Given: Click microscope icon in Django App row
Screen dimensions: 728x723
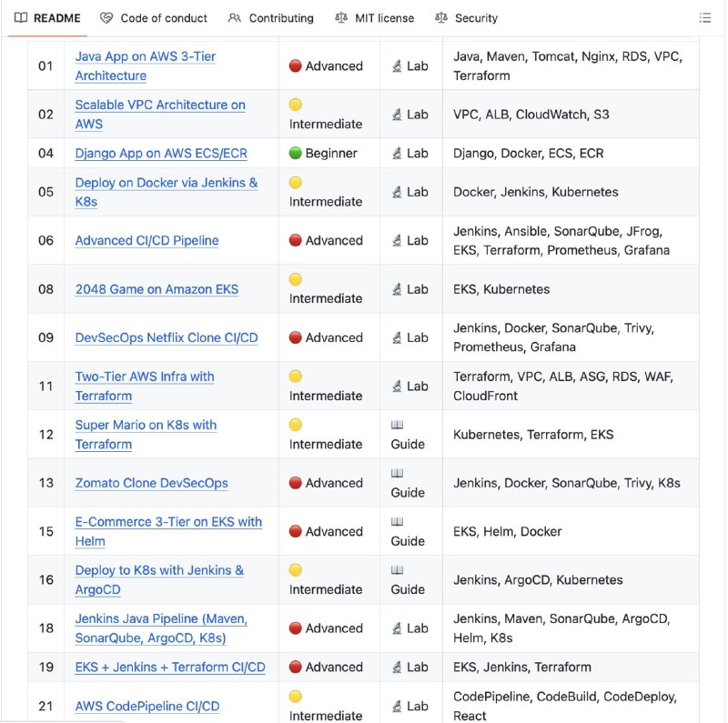Looking at the screenshot, I should point(397,153).
